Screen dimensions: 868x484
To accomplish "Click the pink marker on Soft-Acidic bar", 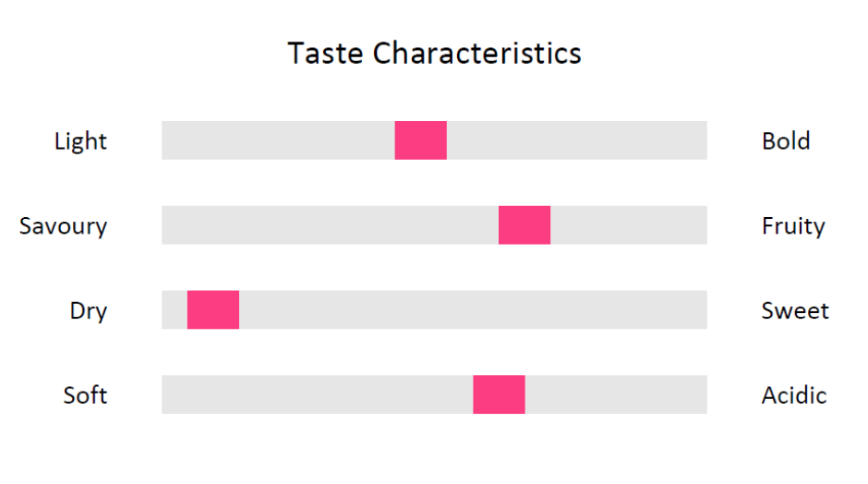I will [x=499, y=394].
